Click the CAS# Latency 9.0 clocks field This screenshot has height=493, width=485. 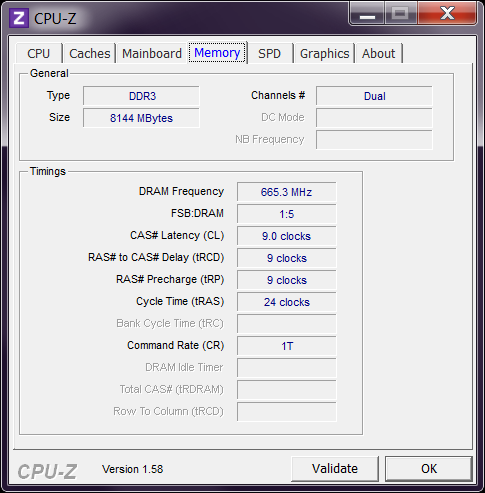point(287,236)
